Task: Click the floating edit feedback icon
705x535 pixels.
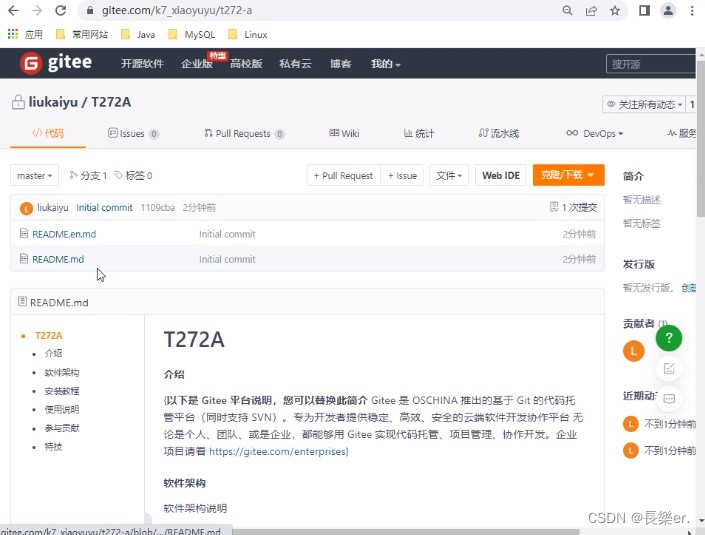Action: point(669,369)
